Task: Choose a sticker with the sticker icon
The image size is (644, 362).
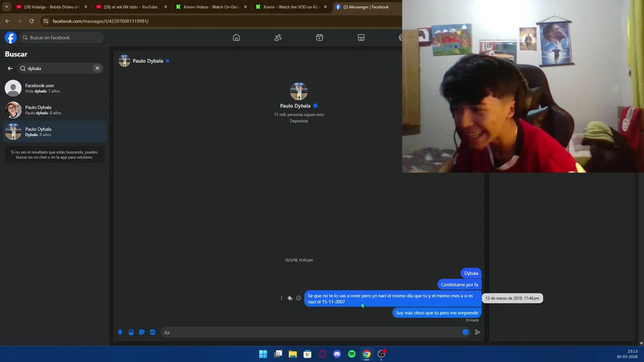Action: coord(142,332)
